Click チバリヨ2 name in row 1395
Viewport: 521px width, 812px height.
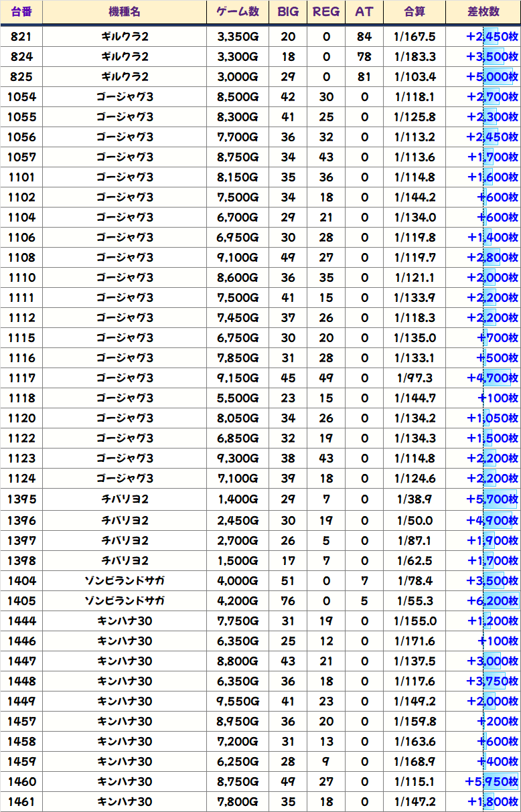125,499
